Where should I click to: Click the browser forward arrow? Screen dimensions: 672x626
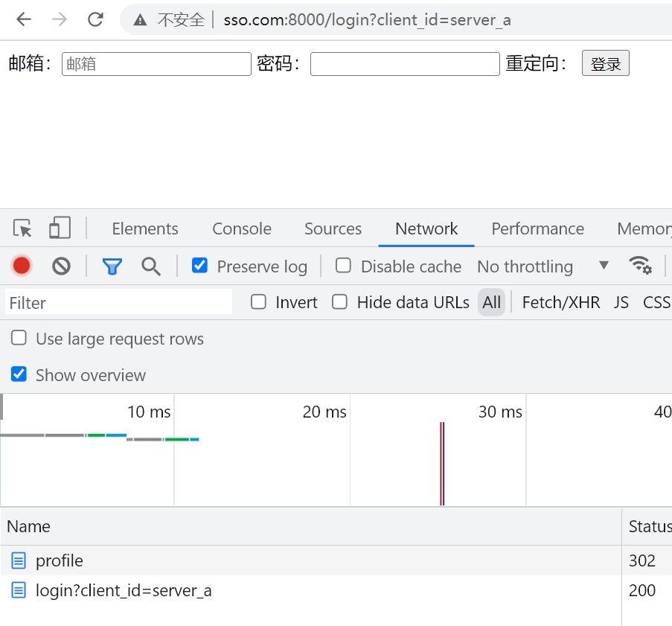59,19
